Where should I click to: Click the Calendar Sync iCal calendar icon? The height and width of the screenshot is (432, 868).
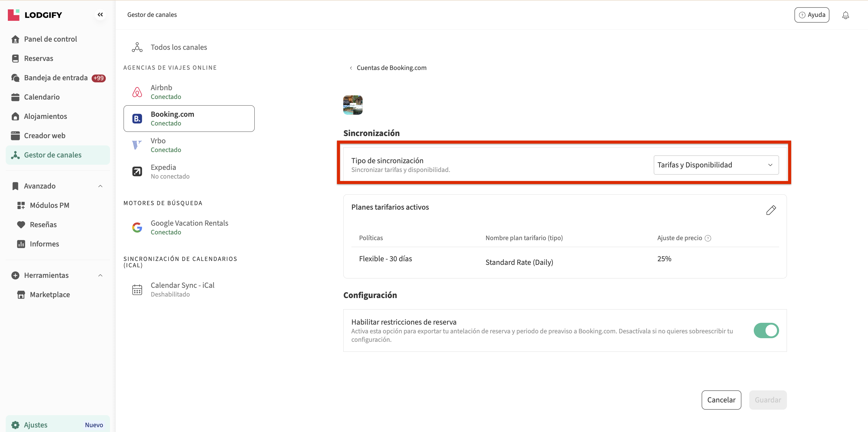coord(137,289)
